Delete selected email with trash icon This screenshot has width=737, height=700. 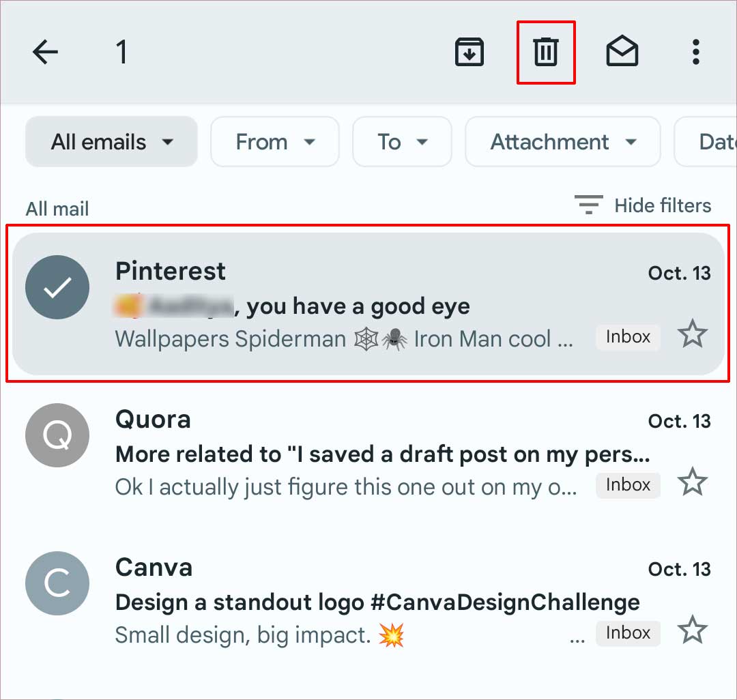click(546, 52)
